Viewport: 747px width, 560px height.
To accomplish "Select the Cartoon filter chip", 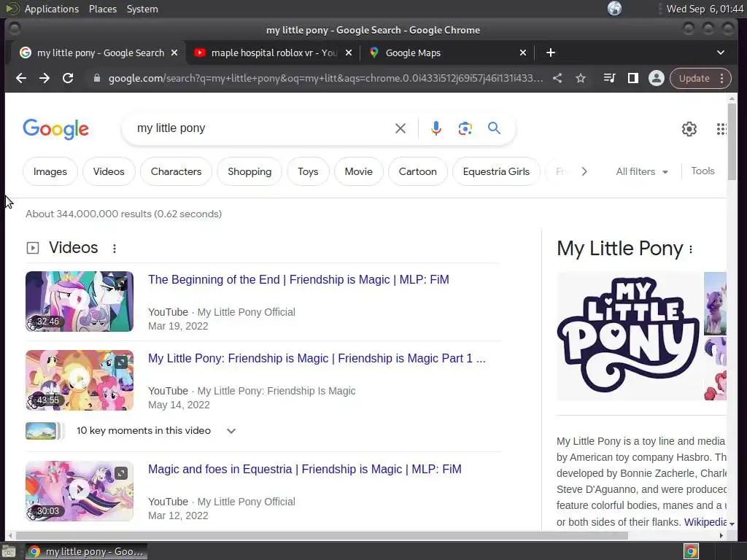I will click(x=417, y=171).
